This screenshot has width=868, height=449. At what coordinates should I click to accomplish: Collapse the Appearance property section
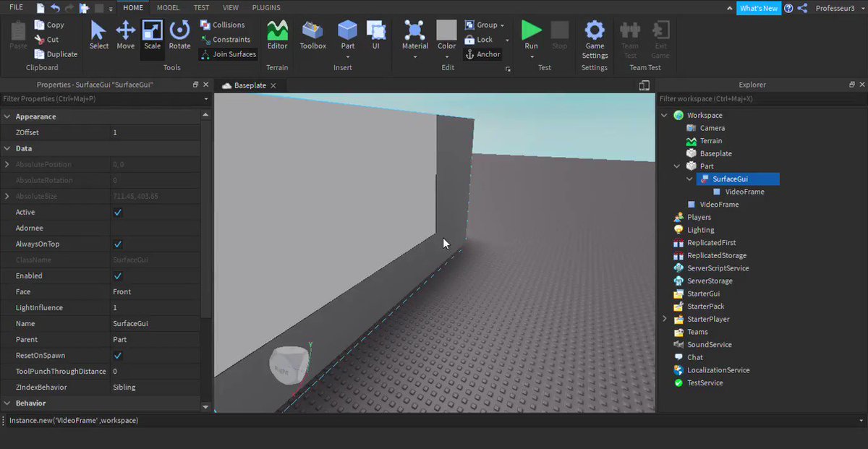click(7, 116)
